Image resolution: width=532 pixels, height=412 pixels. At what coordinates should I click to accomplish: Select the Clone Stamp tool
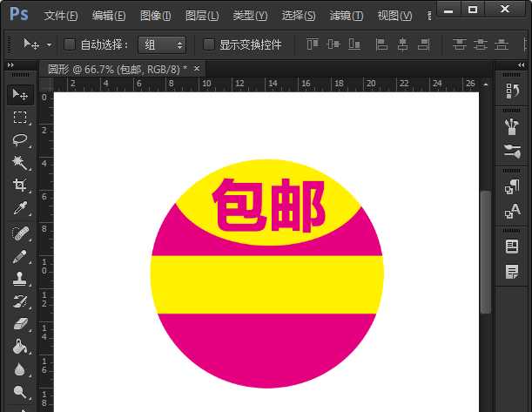pos(20,279)
